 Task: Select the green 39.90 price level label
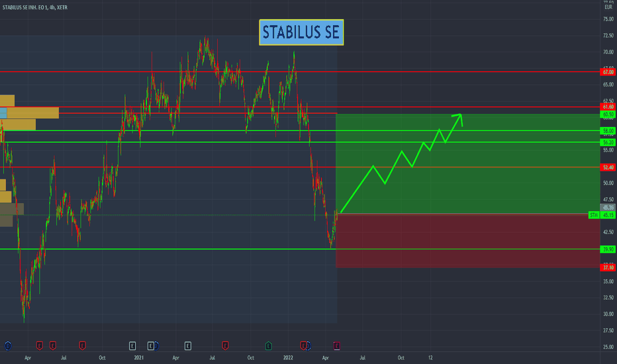(608, 250)
